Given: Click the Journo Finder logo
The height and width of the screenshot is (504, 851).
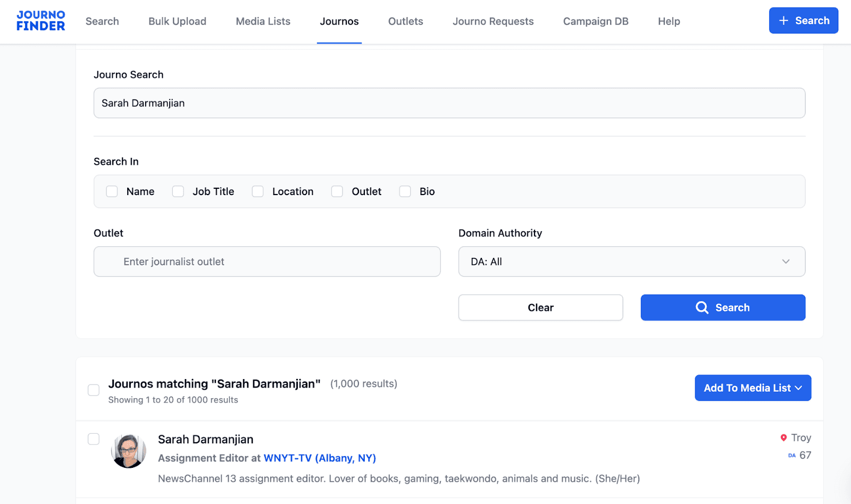Looking at the screenshot, I should tap(40, 21).
